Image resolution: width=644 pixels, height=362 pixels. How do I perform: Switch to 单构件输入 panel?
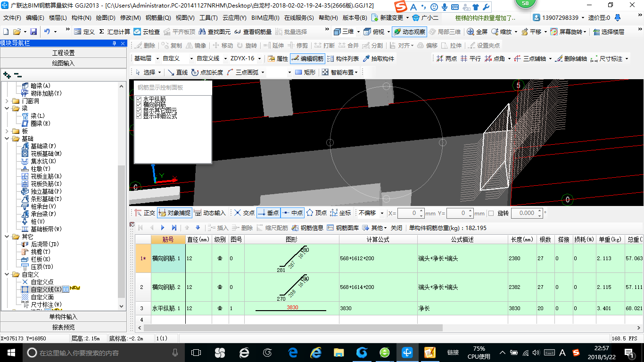pos(64,317)
